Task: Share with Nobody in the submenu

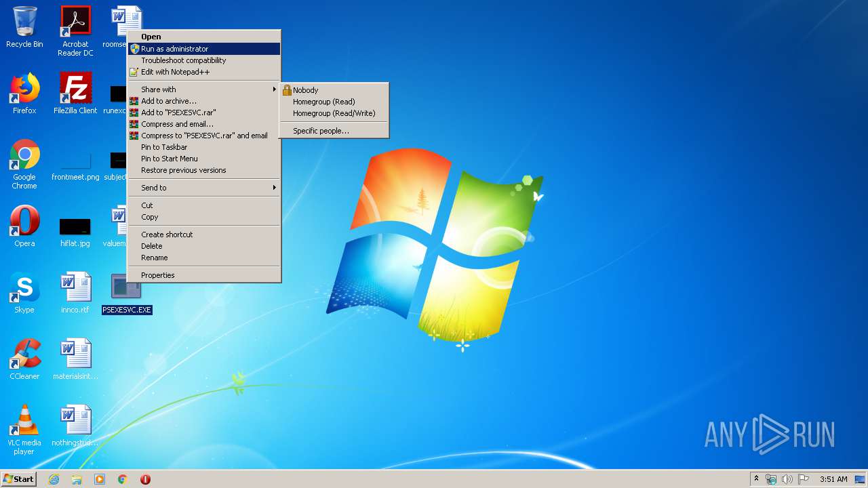Action: tap(334, 90)
